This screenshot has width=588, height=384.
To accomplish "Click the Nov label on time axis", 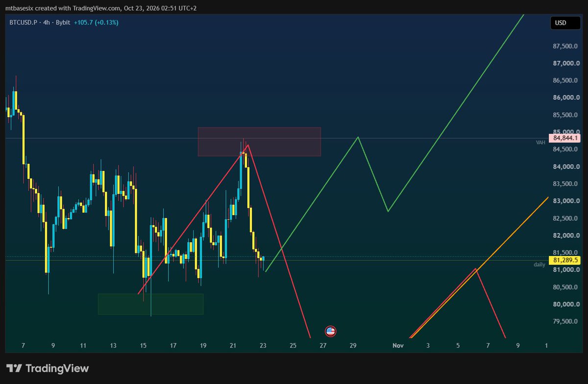I will (x=398, y=346).
